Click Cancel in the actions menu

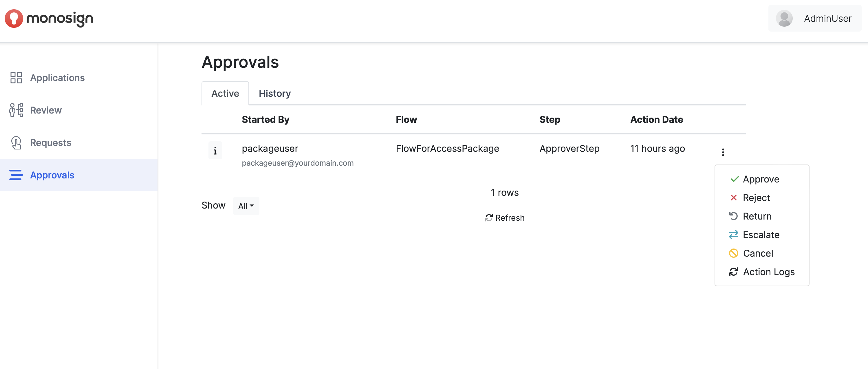pyautogui.click(x=757, y=253)
